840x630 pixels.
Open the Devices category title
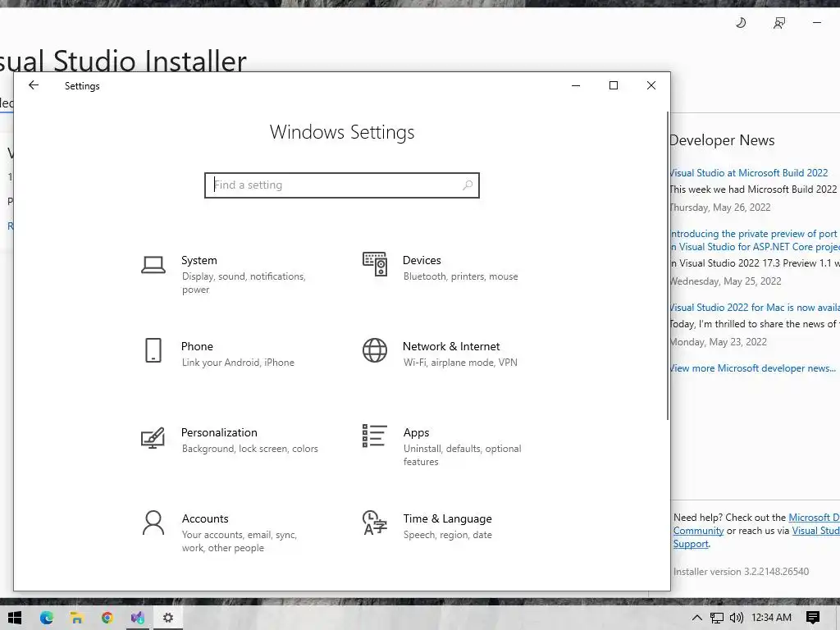click(x=422, y=260)
